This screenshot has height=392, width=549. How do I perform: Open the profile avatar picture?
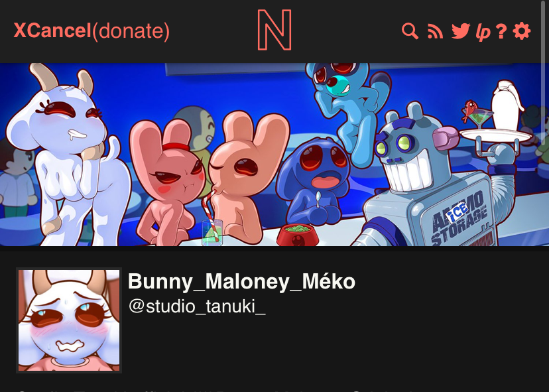pyautogui.click(x=69, y=320)
